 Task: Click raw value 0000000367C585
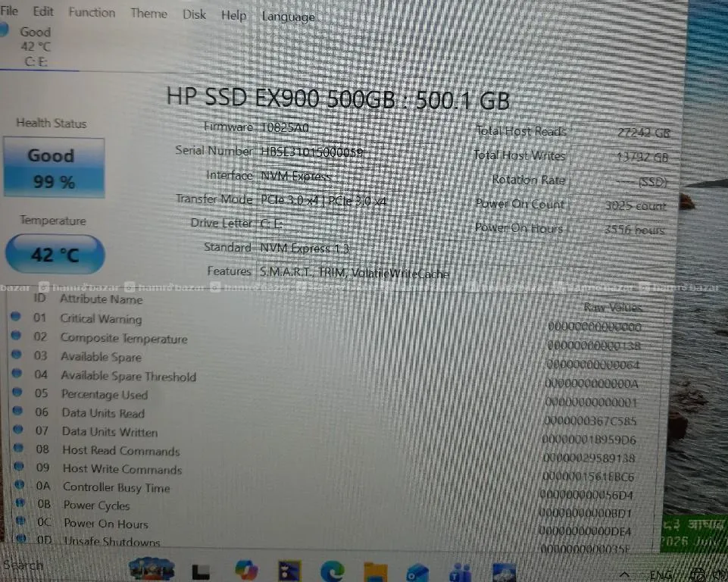(590, 421)
